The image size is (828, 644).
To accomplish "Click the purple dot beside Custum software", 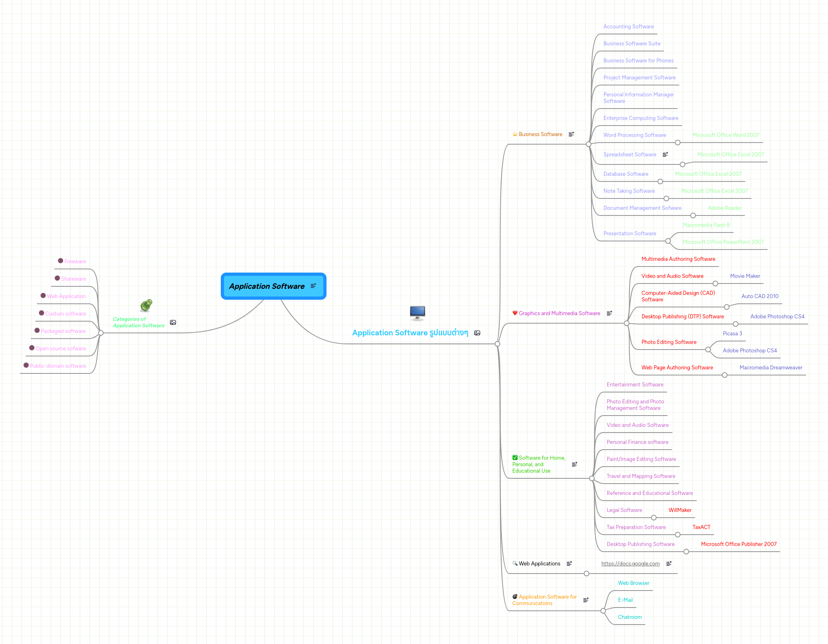I will pyautogui.click(x=41, y=313).
